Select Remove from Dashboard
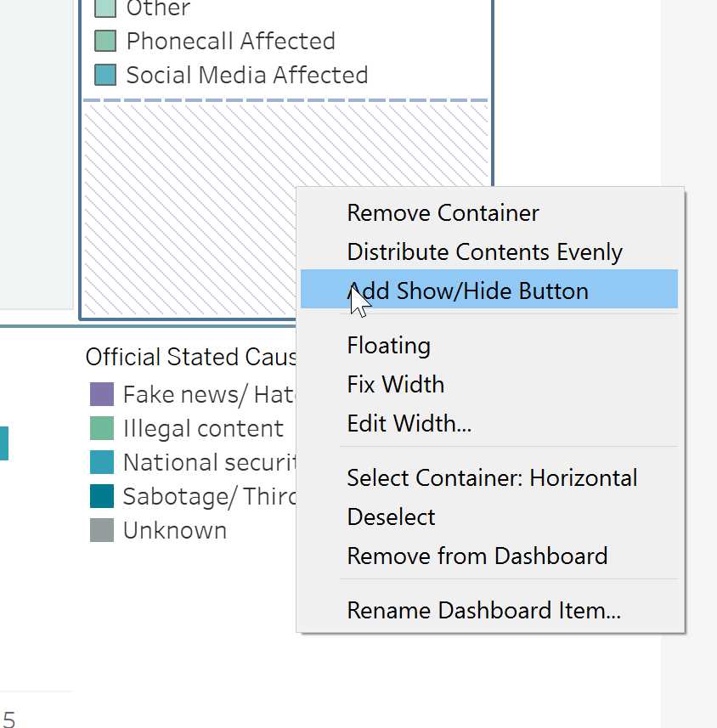 pyautogui.click(x=477, y=556)
